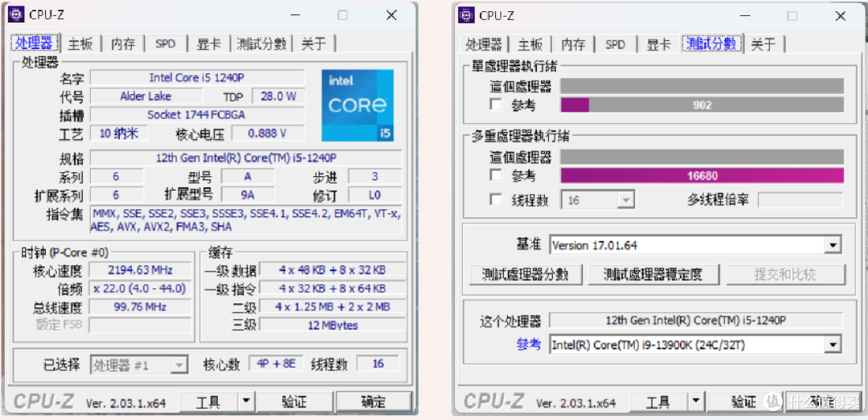The image size is (868, 420).
Task: Click the 測試處理器分數 button
Action: pos(525,274)
